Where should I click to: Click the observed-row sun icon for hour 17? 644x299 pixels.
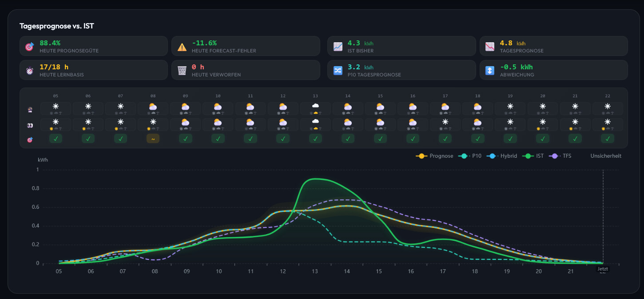(x=445, y=122)
